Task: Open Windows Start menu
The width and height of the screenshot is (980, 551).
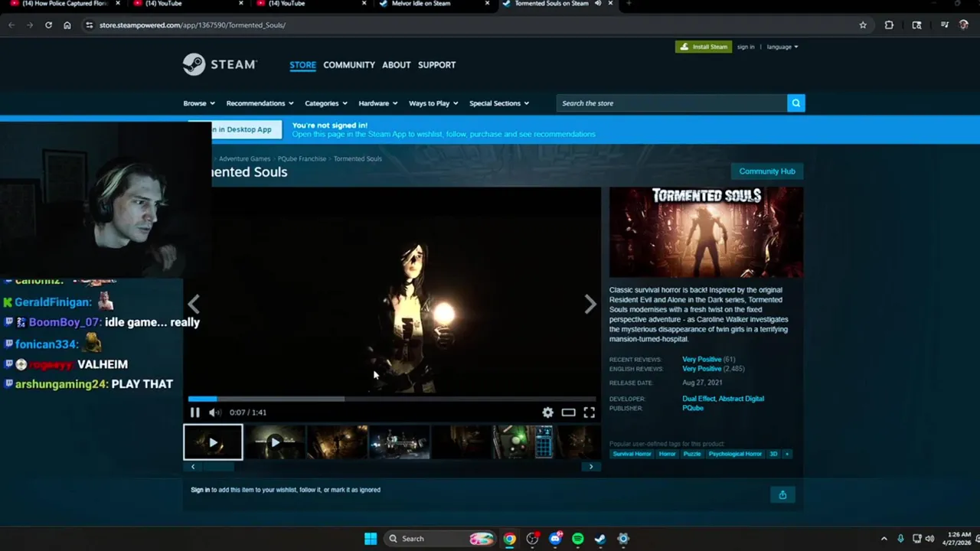Action: [371, 539]
